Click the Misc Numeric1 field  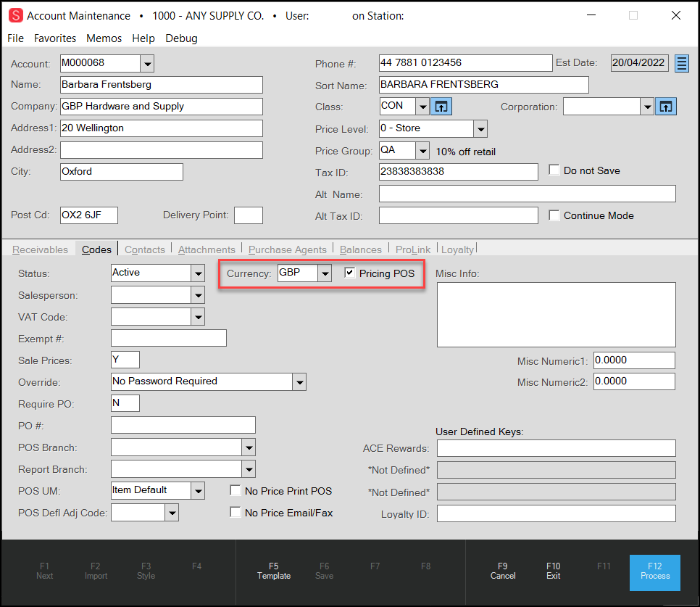coord(634,360)
